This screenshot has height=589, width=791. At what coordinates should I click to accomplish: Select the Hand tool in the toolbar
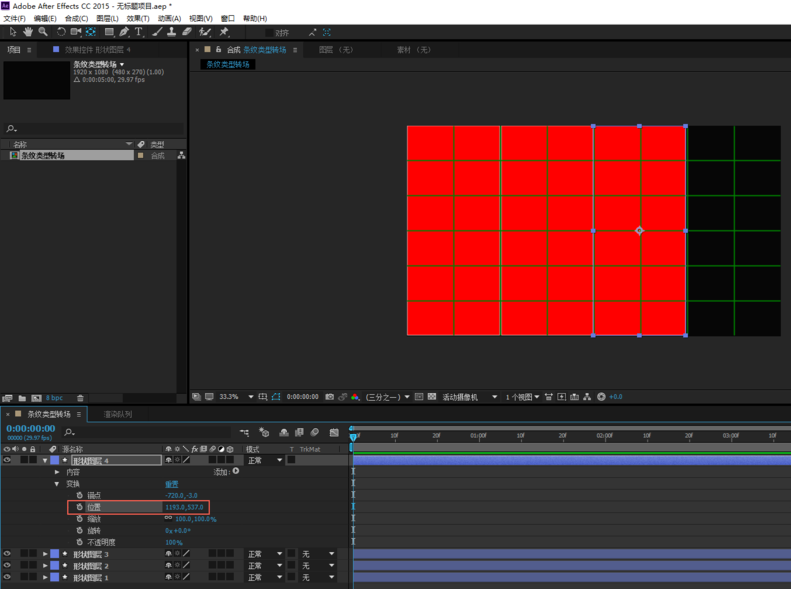28,32
